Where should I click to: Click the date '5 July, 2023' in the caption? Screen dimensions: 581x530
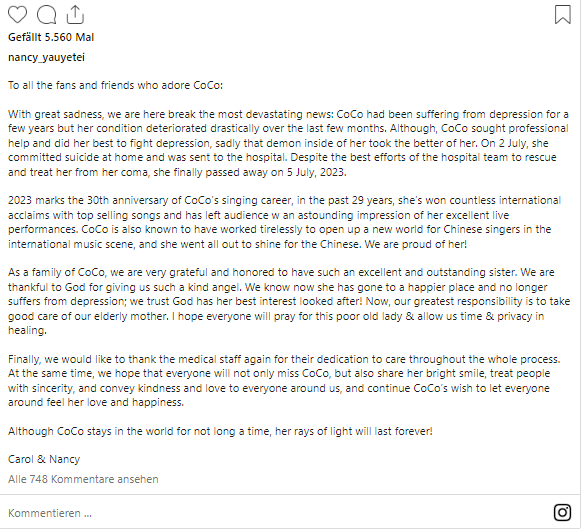pos(316,172)
